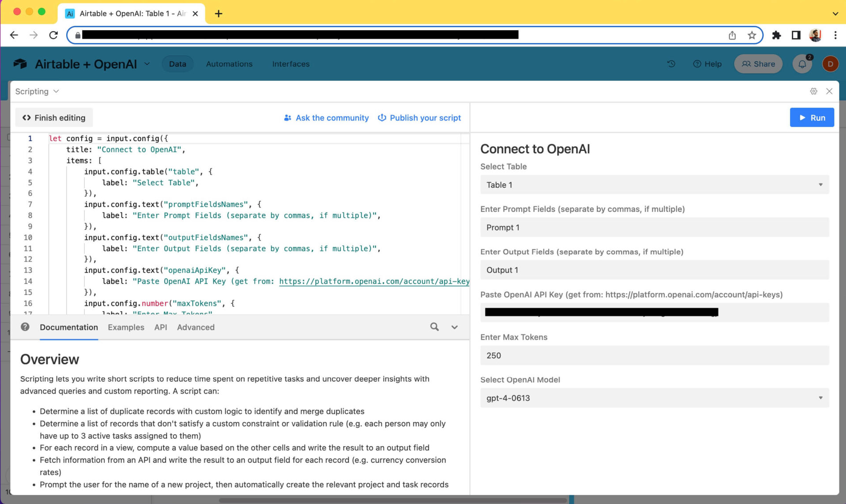Open the Scripting extension settings gear

point(814,91)
